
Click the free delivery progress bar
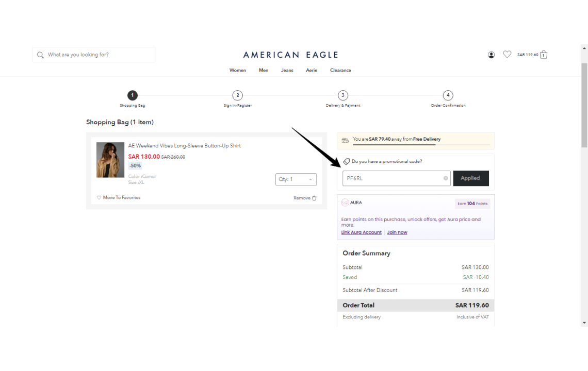[x=421, y=145]
